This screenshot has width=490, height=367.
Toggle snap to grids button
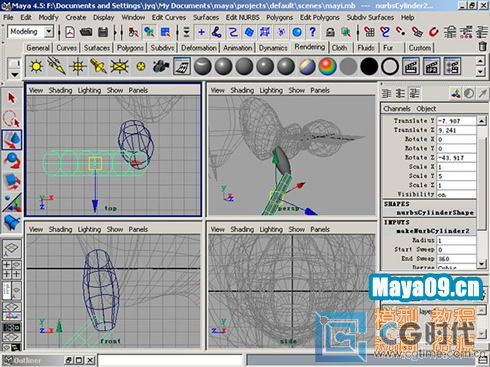pyautogui.click(x=369, y=32)
